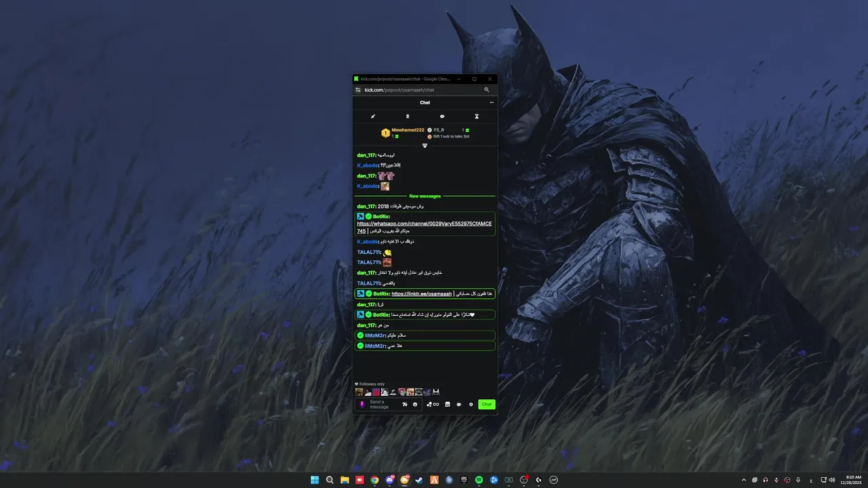Screen dimensions: 868x488
Task: Click the channel points bubbles icon
Action: (429, 404)
